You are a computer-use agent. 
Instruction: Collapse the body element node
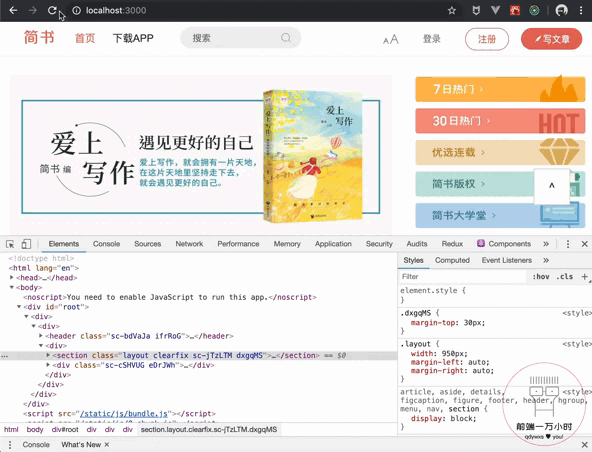12,287
